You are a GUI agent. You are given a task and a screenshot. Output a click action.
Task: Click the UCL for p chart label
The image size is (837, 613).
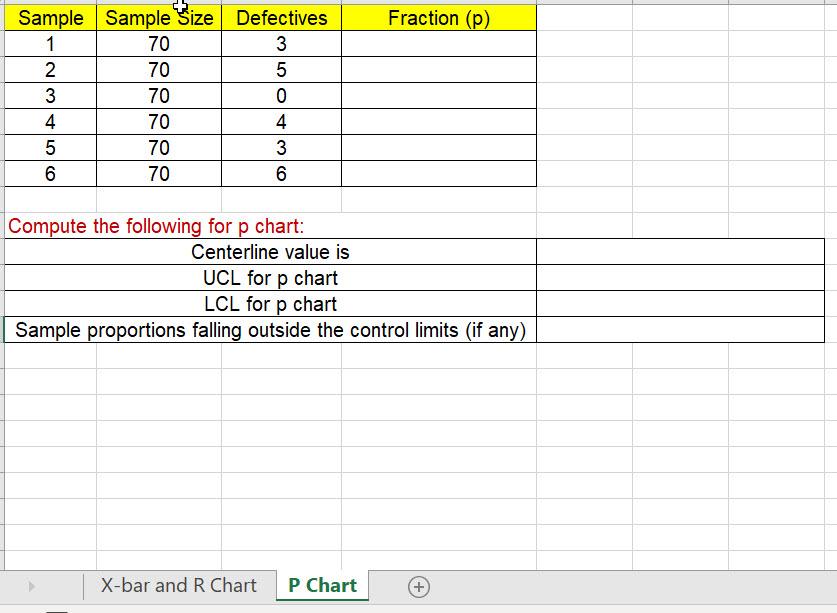click(270, 278)
